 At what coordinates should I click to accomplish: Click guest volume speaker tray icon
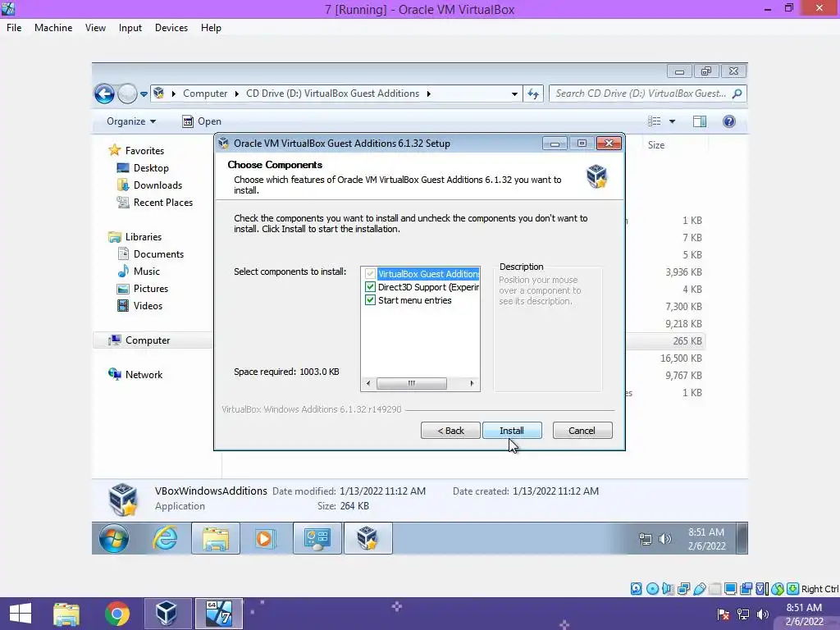click(x=664, y=539)
